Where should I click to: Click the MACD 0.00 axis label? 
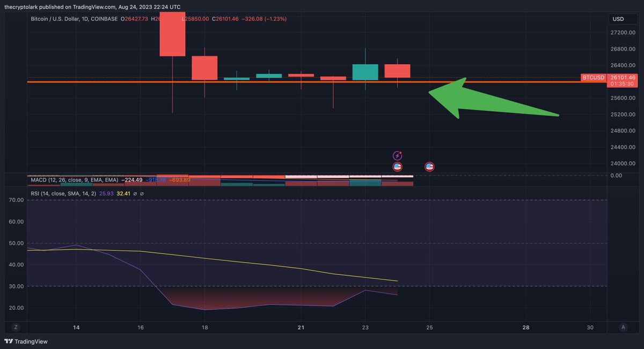click(x=616, y=176)
